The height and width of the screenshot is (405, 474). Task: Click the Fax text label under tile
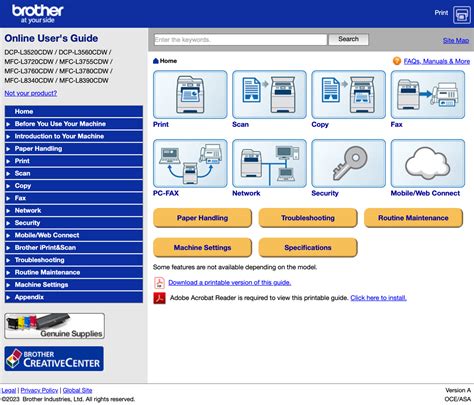tap(396, 124)
